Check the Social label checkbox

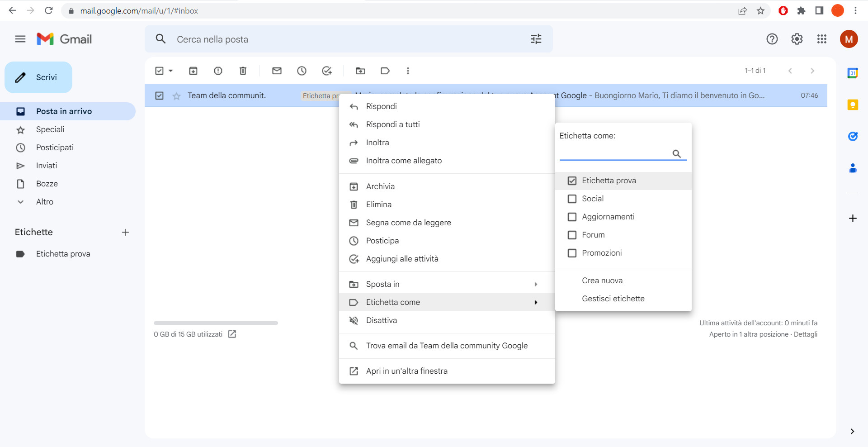click(572, 199)
